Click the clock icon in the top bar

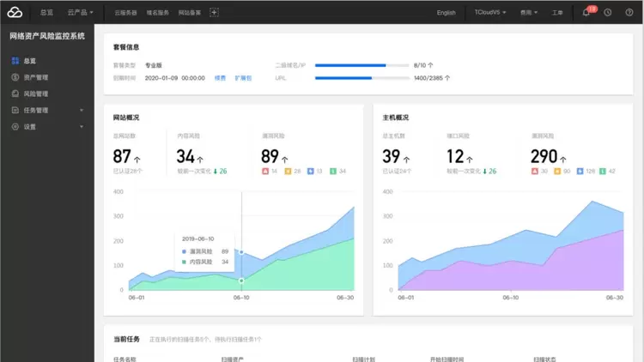[608, 13]
